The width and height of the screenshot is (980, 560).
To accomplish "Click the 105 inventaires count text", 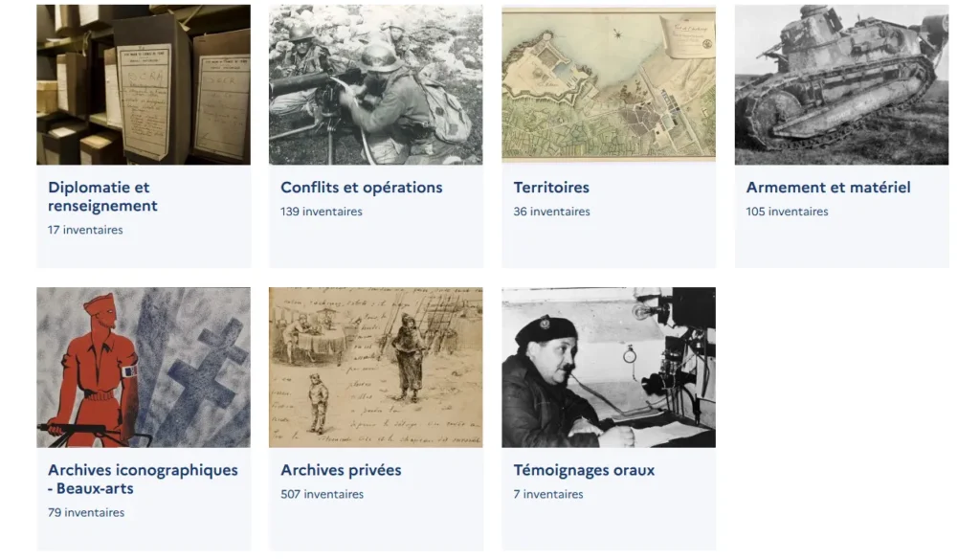I will pos(787,212).
